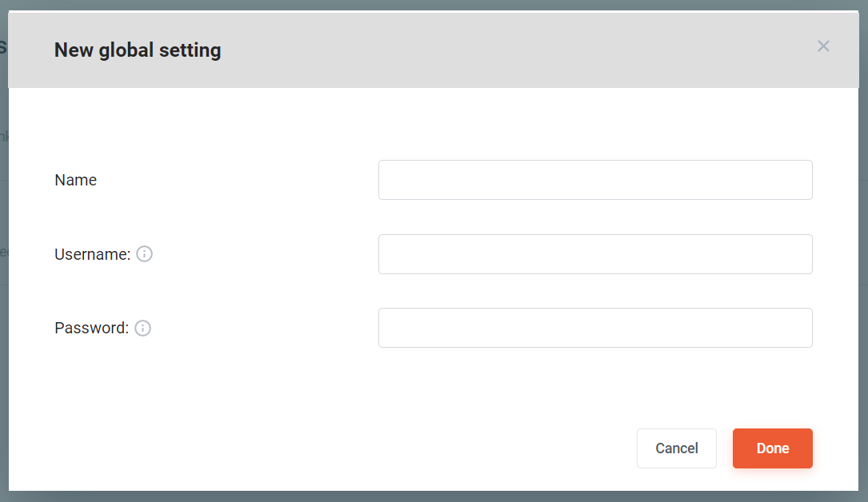Click the Password: label text
868x502 pixels.
(x=91, y=328)
